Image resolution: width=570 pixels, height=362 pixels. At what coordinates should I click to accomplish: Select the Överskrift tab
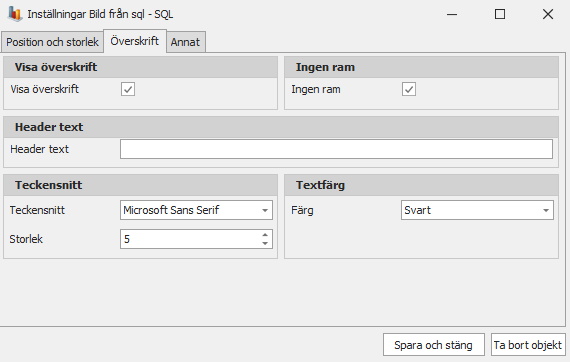(x=135, y=41)
